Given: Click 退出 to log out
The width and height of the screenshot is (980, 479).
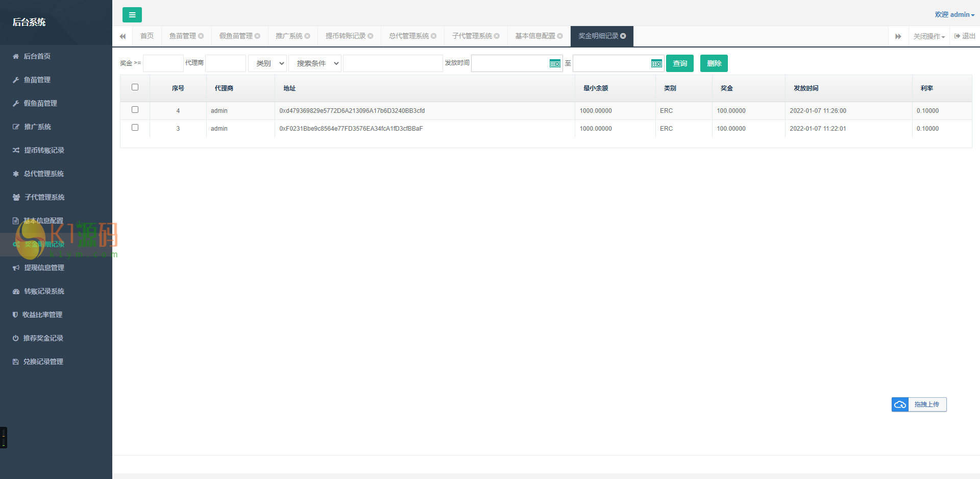Looking at the screenshot, I should (x=965, y=36).
